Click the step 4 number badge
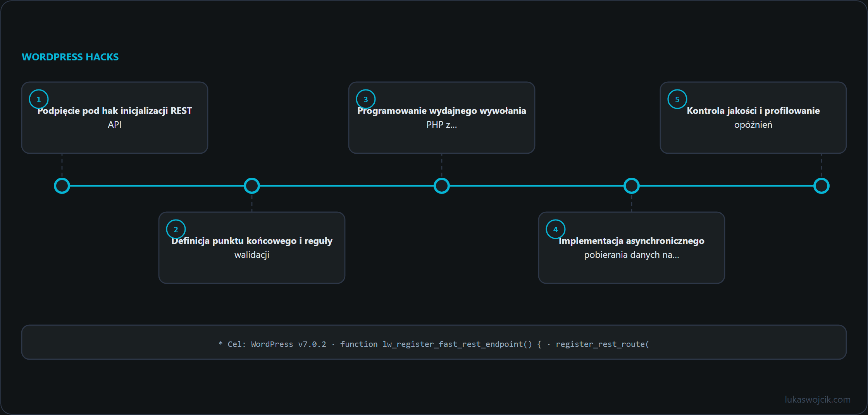Viewport: 868px width, 415px height. [556, 229]
